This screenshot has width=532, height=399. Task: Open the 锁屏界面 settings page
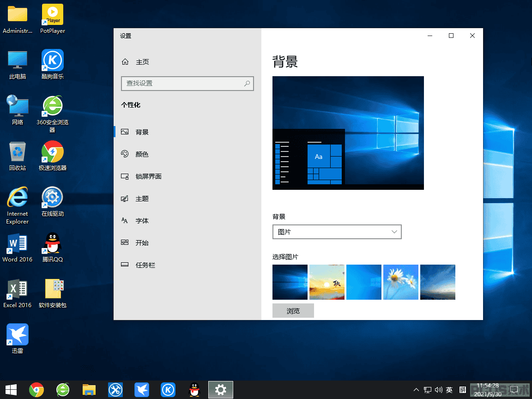[187, 176]
